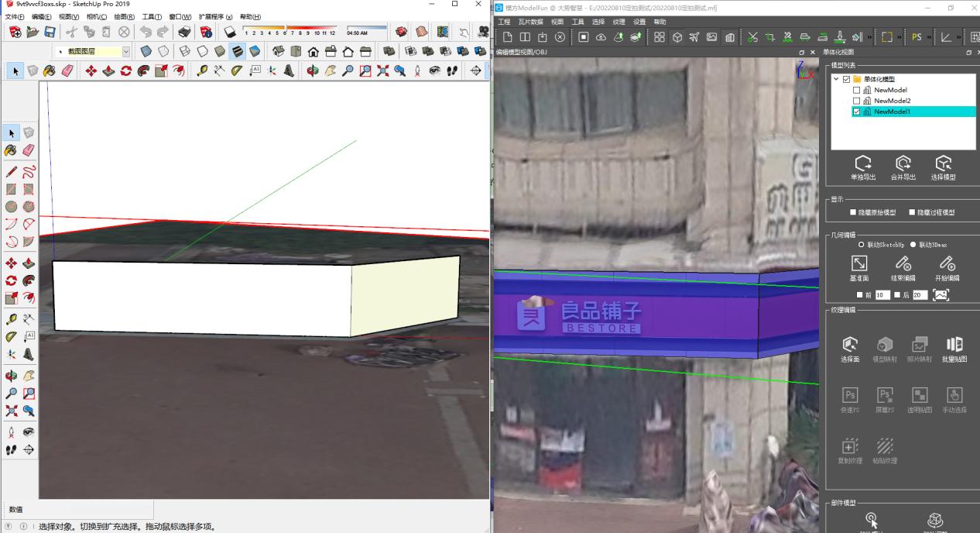980x533 pixels.
Task: Click the 单独导出 export icon
Action: pyautogui.click(x=863, y=167)
